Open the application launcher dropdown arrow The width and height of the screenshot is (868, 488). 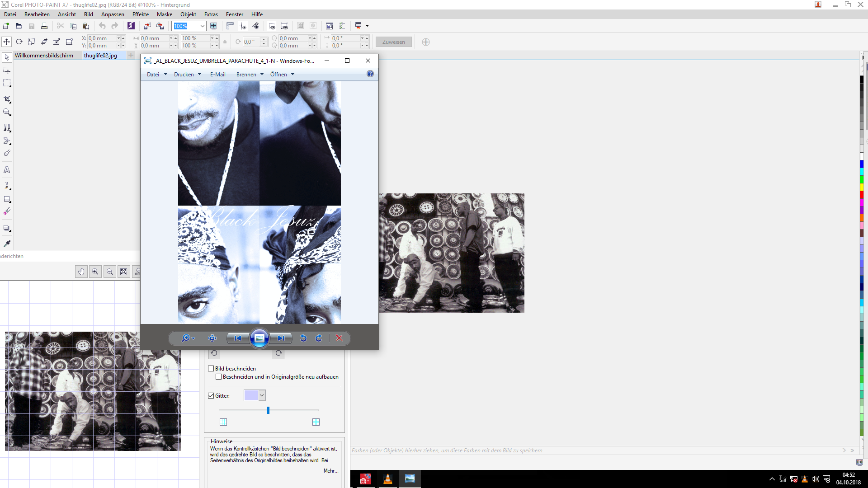367,26
